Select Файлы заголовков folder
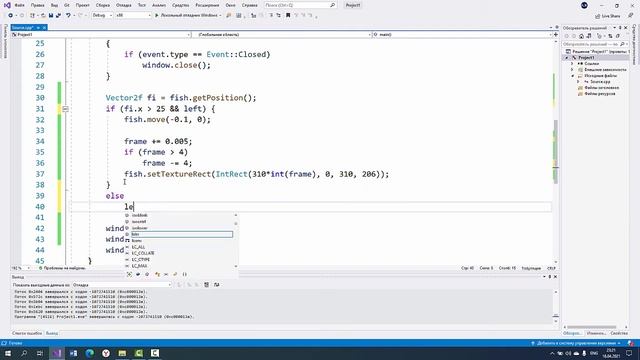 point(602,88)
